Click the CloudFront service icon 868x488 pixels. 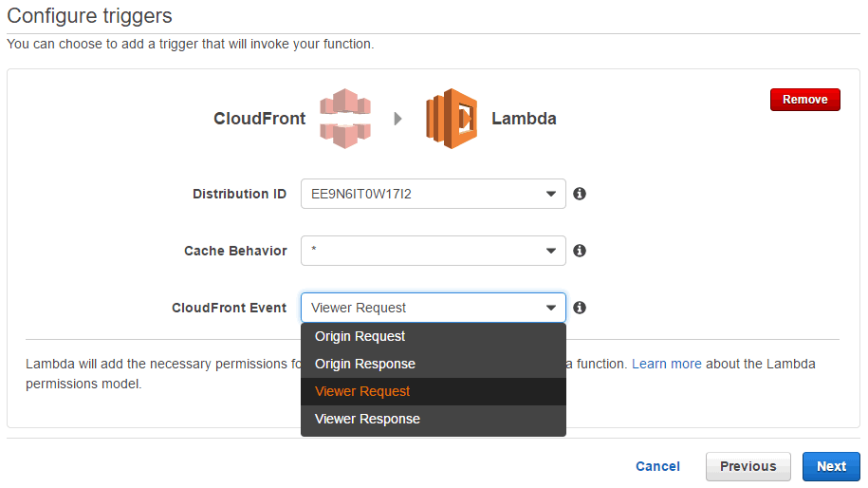point(345,119)
